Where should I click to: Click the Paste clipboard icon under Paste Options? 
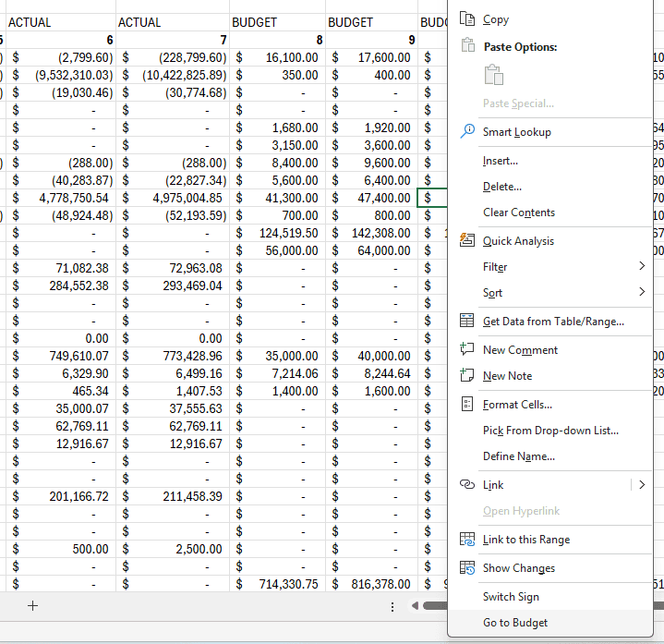[494, 75]
